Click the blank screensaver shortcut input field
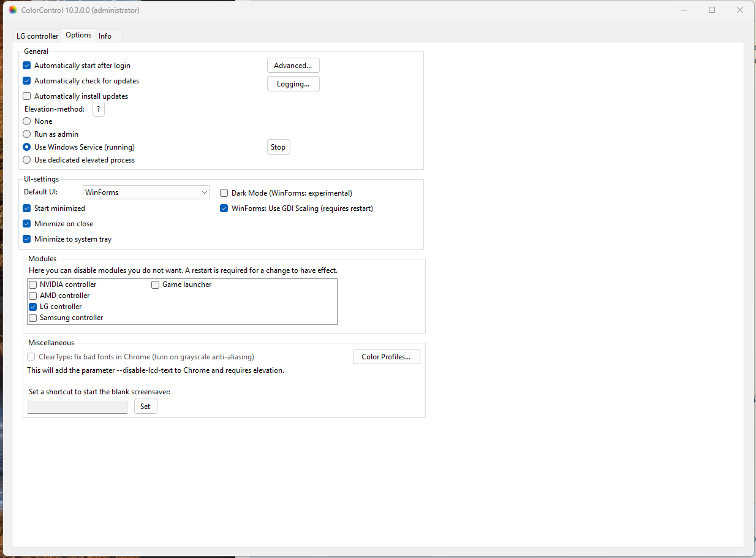 click(78, 407)
